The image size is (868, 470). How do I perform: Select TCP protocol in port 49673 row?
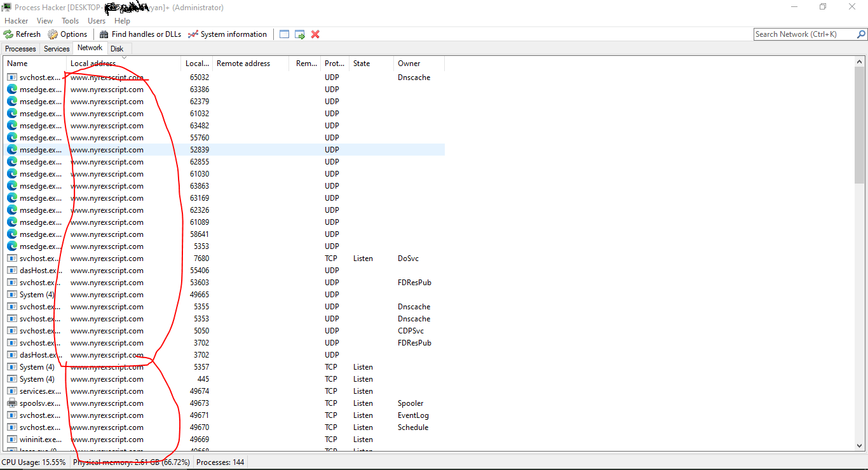pos(331,403)
